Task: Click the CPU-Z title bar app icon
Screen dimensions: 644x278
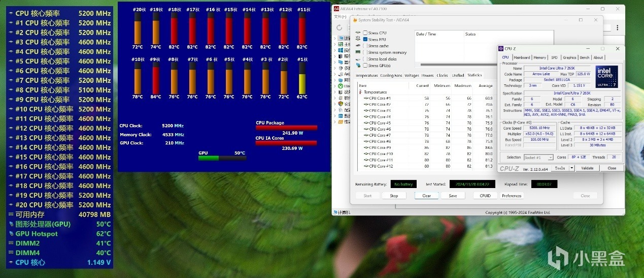Action: tap(501, 49)
